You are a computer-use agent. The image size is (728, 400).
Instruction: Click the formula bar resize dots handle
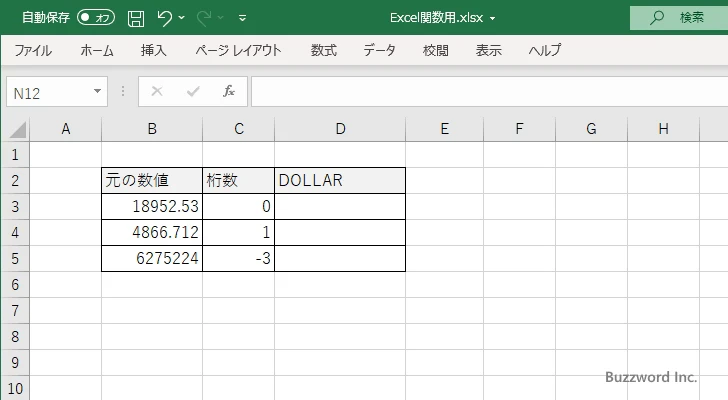123,91
